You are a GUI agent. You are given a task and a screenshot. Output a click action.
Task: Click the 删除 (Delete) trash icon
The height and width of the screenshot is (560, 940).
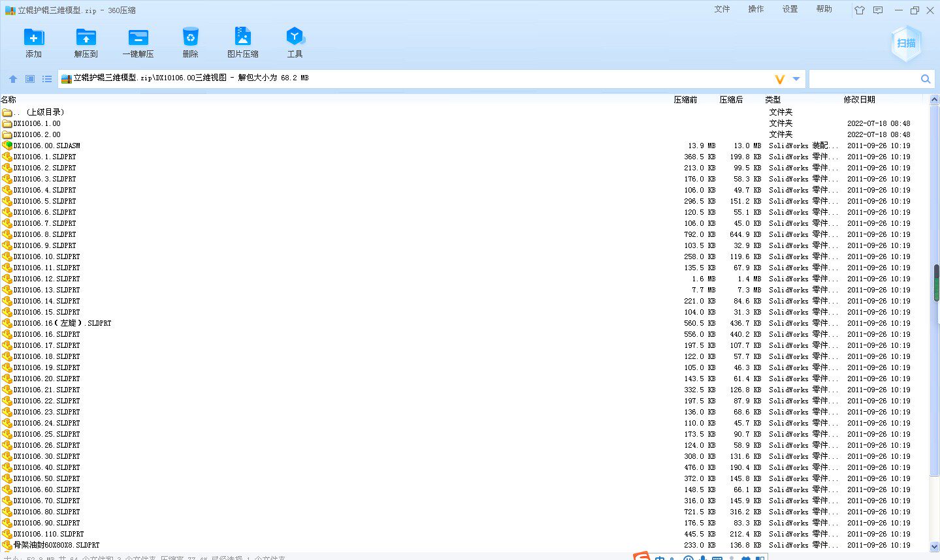pyautogui.click(x=190, y=38)
